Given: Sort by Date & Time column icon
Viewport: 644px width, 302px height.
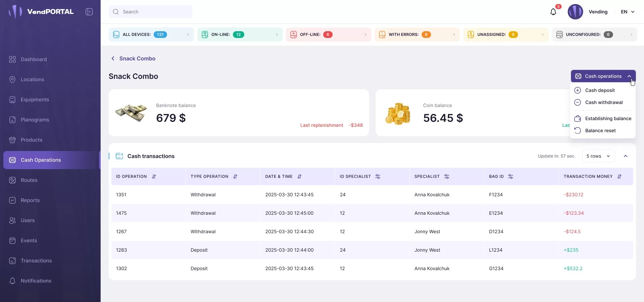Looking at the screenshot, I should tap(300, 177).
